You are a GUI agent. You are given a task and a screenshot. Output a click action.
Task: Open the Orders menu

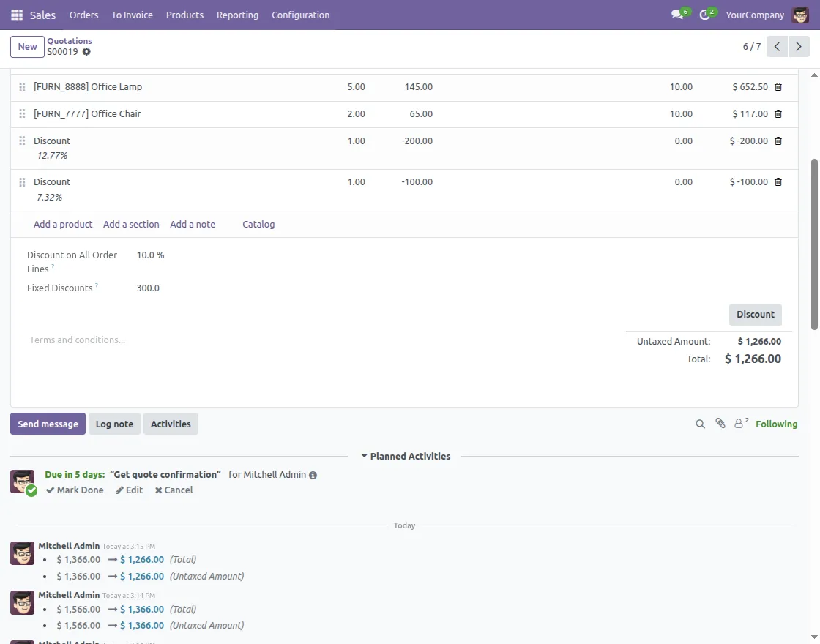(83, 15)
